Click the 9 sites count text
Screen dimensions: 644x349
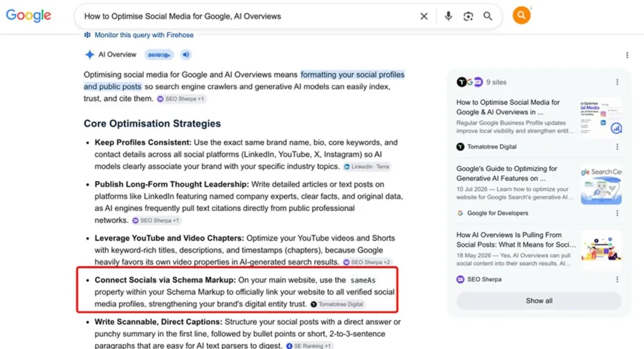(496, 82)
